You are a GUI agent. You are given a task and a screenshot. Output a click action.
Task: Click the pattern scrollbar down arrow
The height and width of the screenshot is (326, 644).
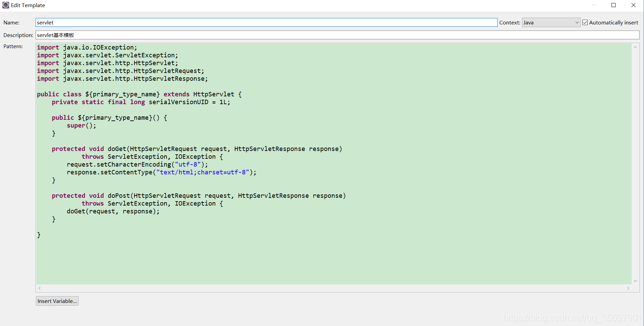(x=635, y=281)
